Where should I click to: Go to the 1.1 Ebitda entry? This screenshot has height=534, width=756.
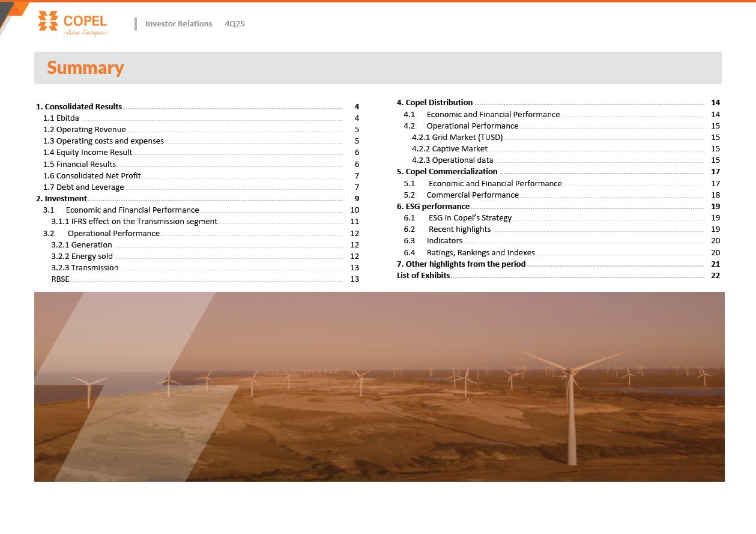(x=61, y=118)
